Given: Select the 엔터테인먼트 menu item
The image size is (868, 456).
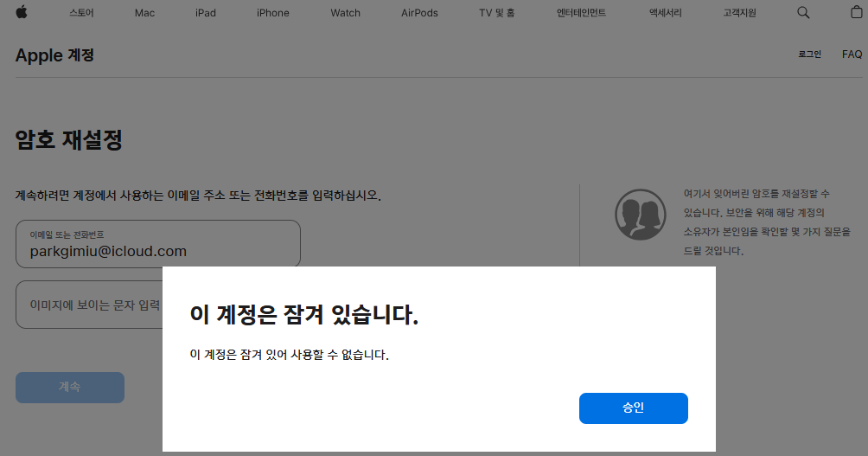Looking at the screenshot, I should [581, 13].
